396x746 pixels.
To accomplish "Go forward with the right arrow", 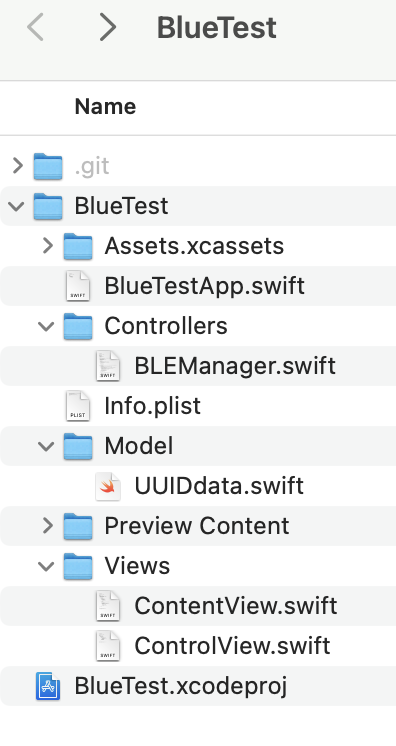I will pos(108,27).
